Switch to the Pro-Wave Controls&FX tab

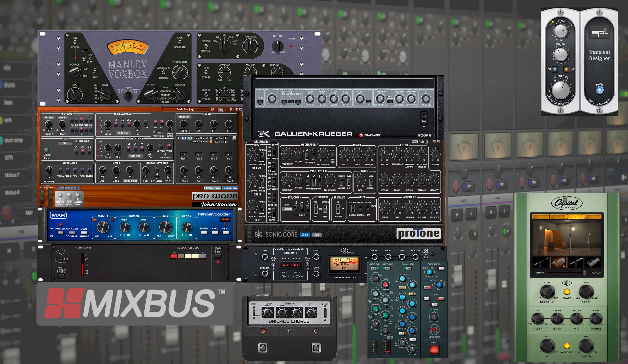(73, 188)
